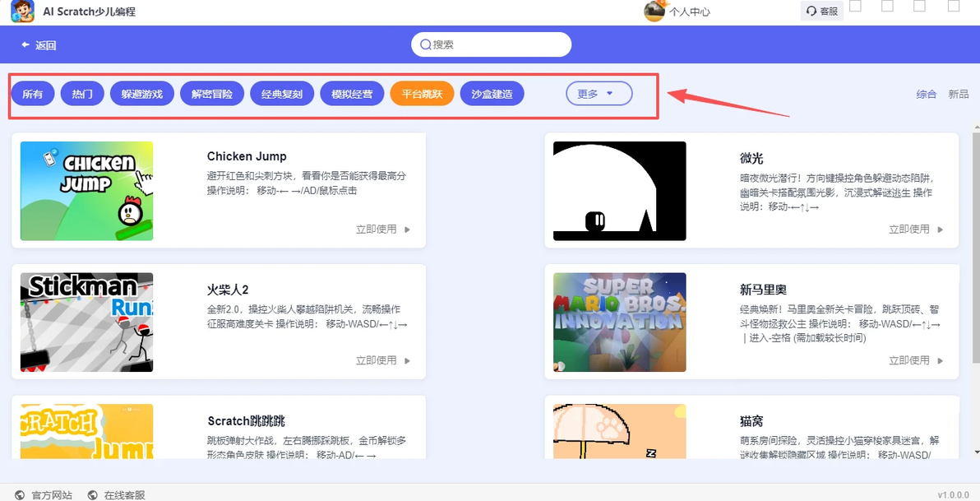980x501 pixels.
Task: Use the 新马里奥 template via 立即使用
Action: click(x=916, y=360)
